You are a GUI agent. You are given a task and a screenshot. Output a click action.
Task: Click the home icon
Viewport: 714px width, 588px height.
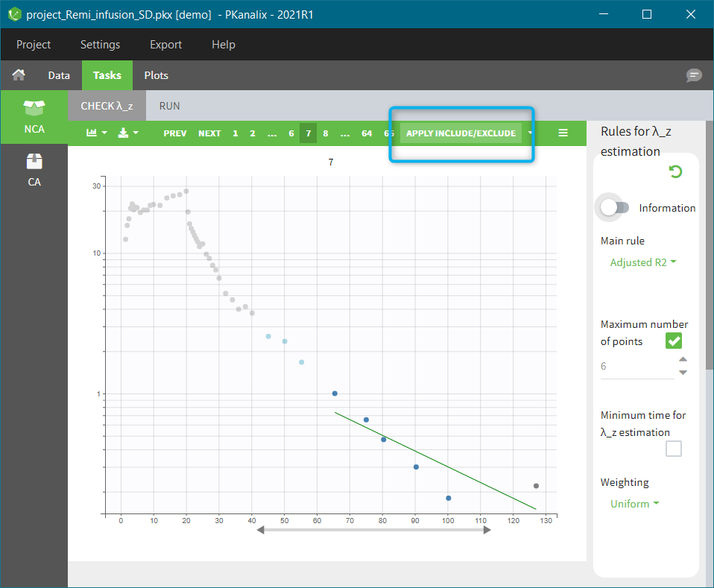19,75
